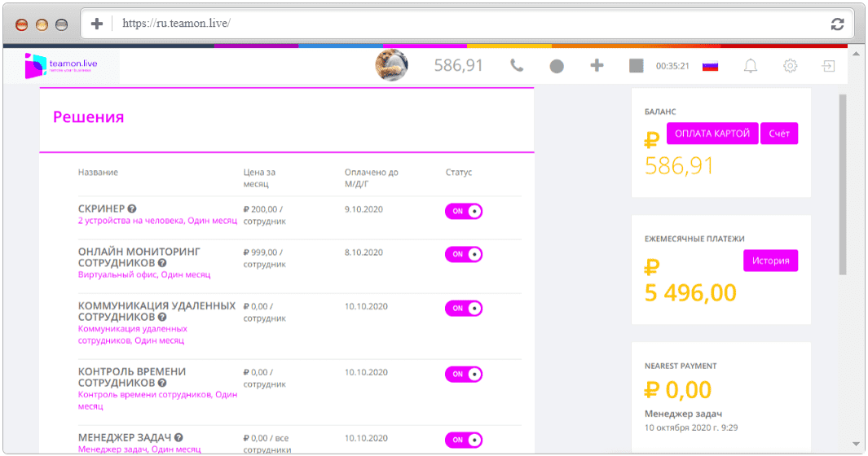Screen dimensions: 868x456
Task: Click the help icon next to СКРИНЕР
Action: 132,208
